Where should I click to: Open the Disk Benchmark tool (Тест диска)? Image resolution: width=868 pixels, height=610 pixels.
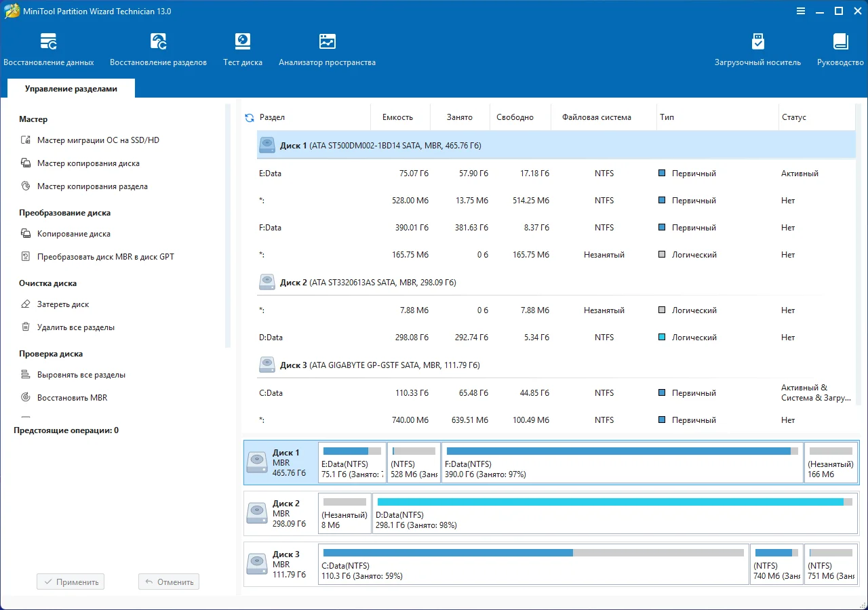coord(243,49)
